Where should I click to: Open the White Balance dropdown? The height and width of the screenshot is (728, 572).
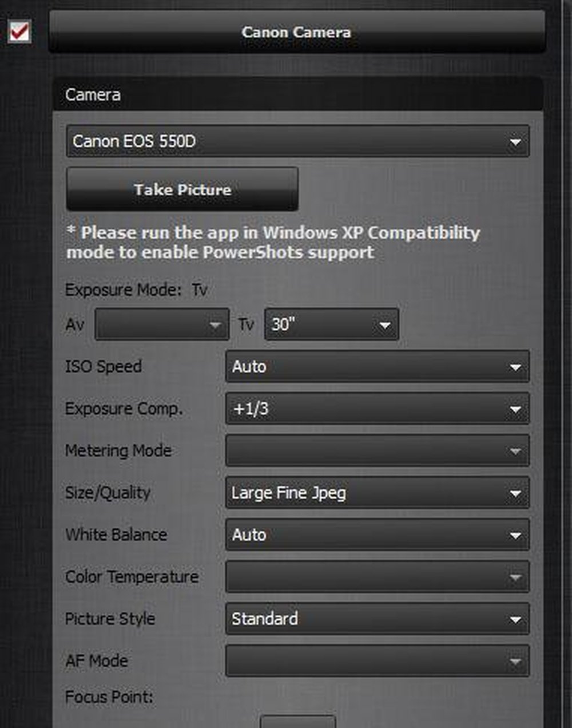click(378, 535)
